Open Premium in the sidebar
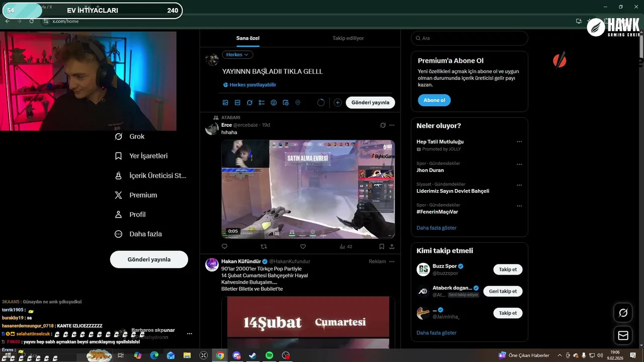This screenshot has width=644, height=362. [136, 195]
